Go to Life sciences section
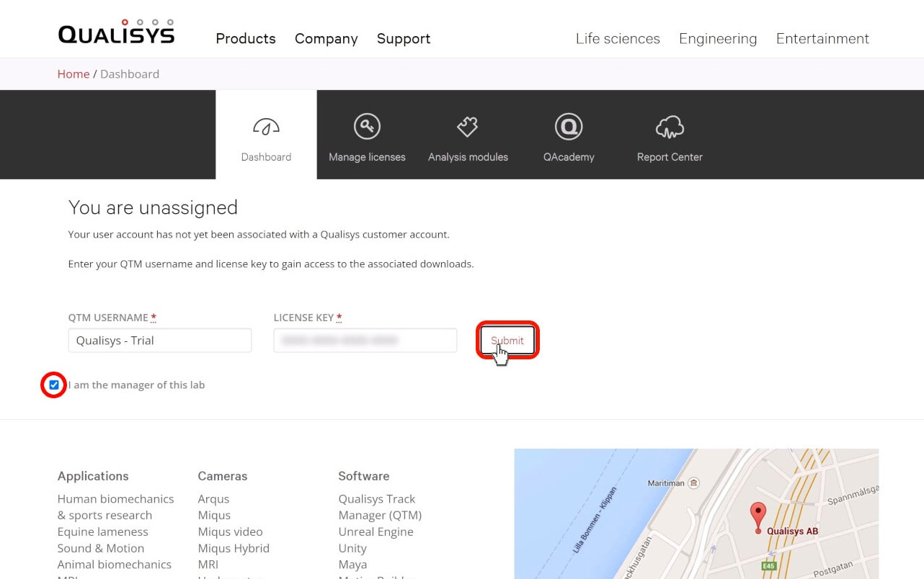This screenshot has width=924, height=579. [x=618, y=39]
